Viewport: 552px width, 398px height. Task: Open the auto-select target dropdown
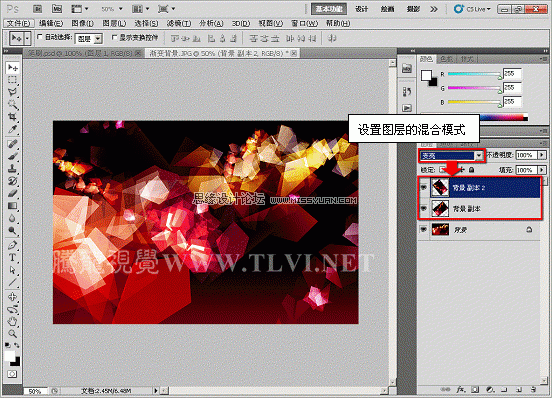[x=89, y=38]
